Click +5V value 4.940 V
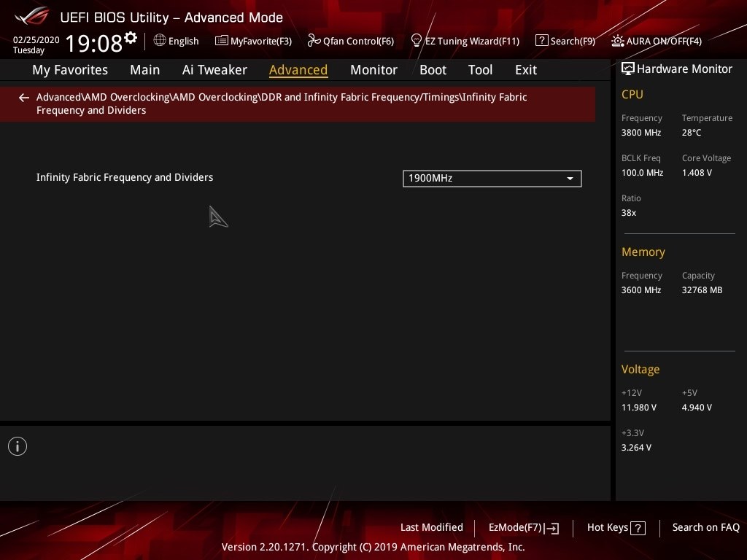The image size is (747, 560). point(697,408)
